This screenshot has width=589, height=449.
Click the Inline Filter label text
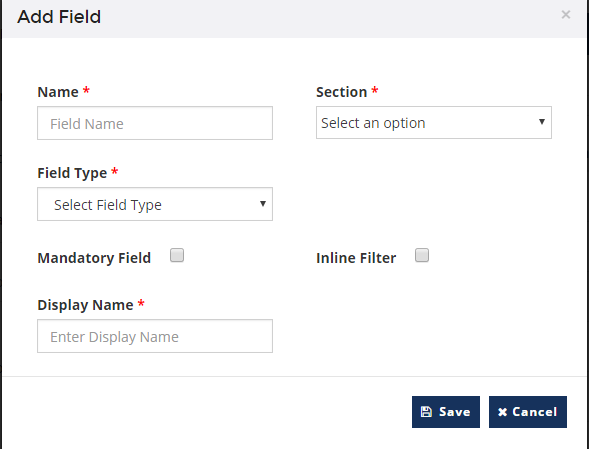point(356,258)
